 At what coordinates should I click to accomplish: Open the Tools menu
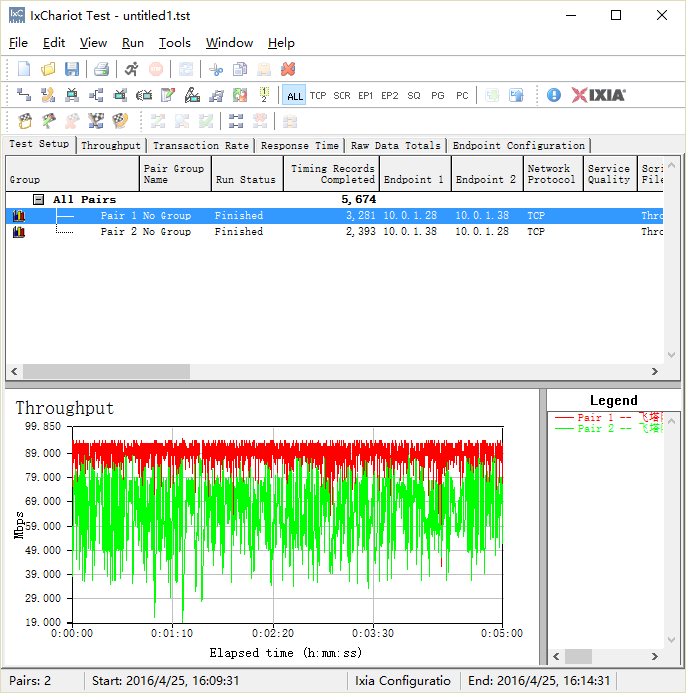point(175,43)
